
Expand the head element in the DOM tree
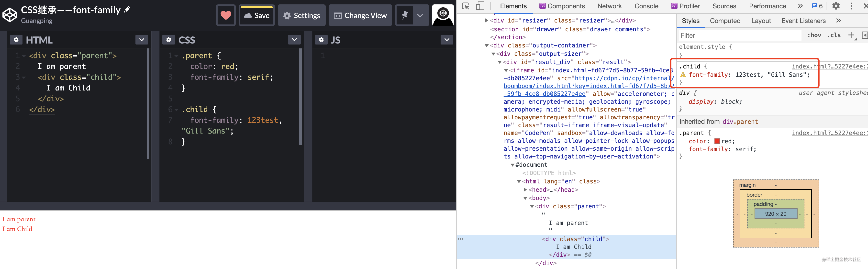pos(525,190)
